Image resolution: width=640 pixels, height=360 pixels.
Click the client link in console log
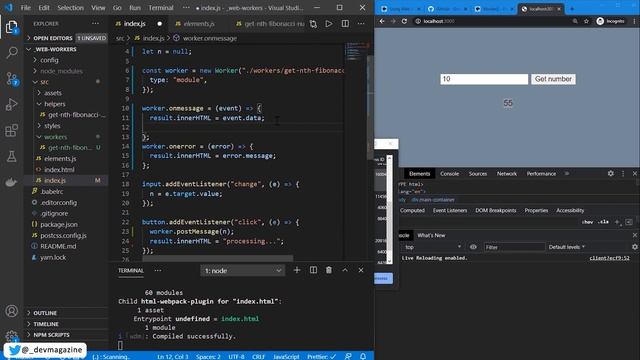pos(609,258)
